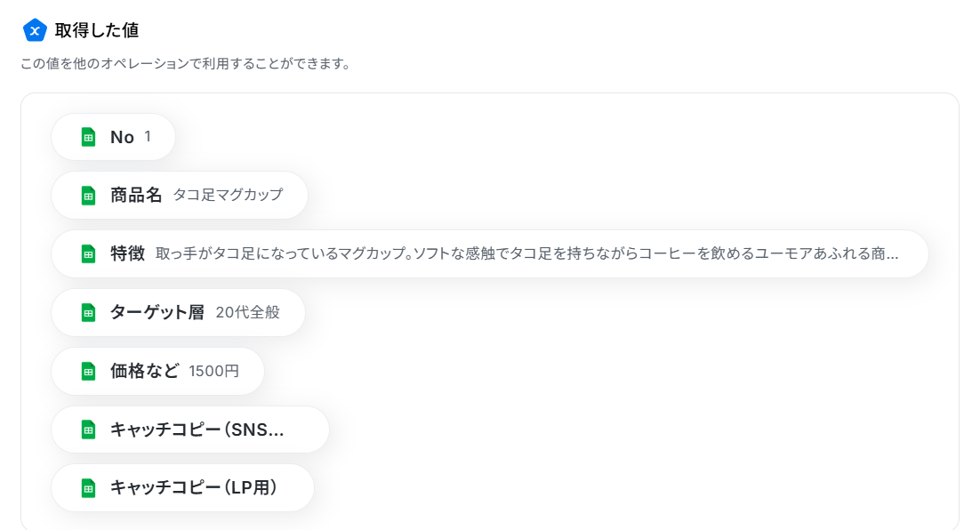Click the blue hexagon icon beside 取得した値
This screenshot has width=980, height=530.
(35, 30)
